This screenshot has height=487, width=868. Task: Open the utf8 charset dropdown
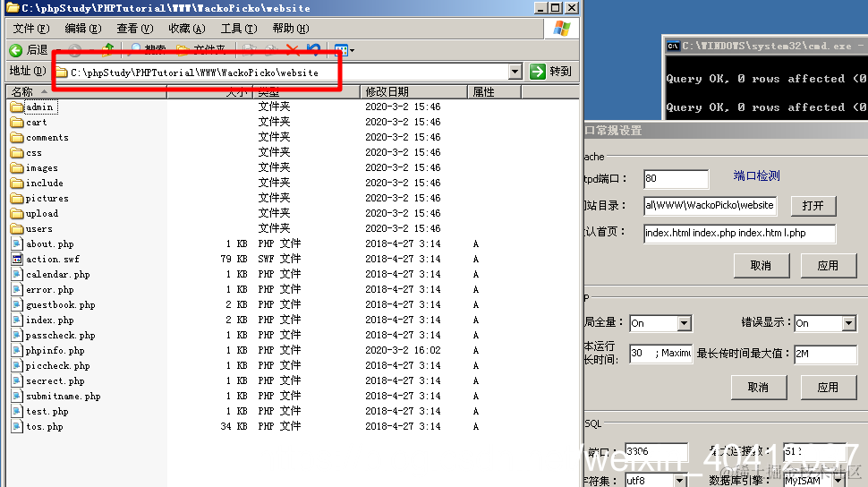point(679,481)
